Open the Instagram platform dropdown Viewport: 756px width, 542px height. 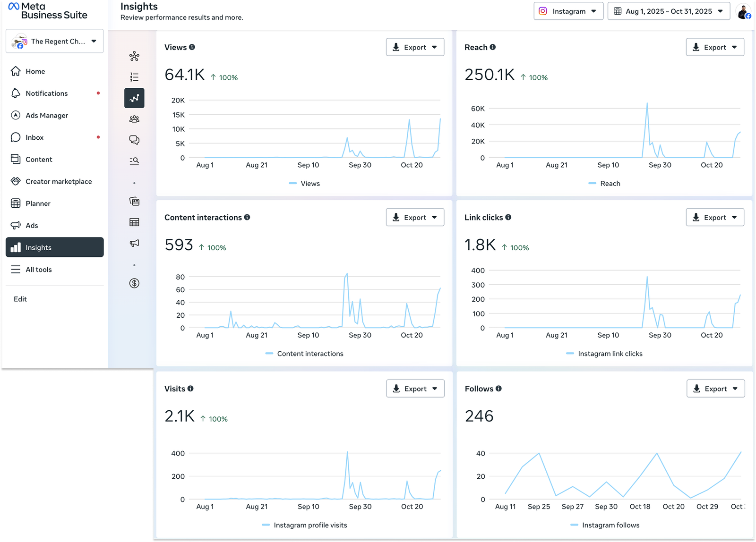click(x=568, y=11)
